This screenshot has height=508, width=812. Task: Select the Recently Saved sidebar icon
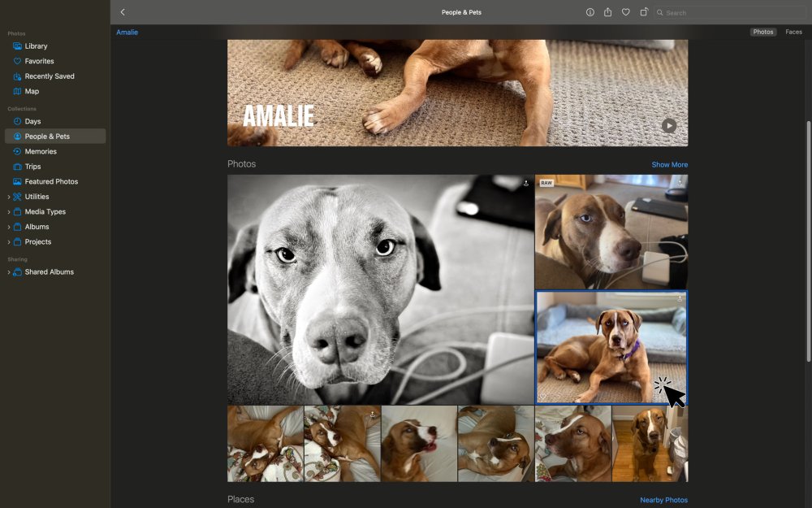[x=17, y=76]
